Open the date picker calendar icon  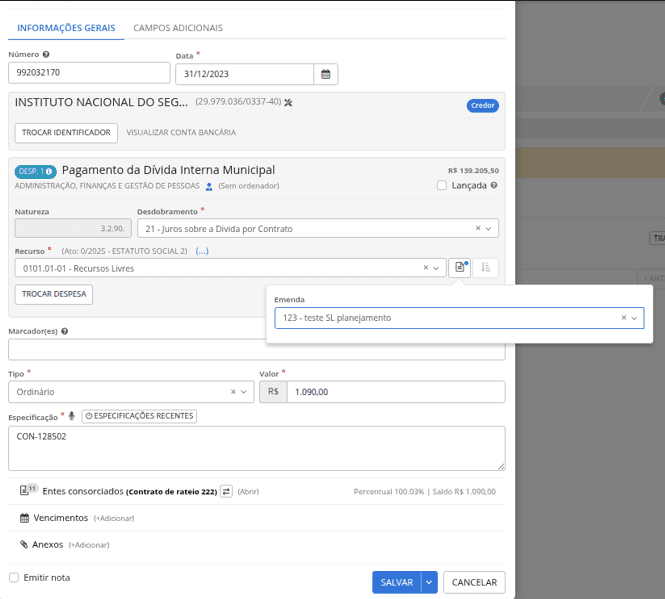coord(325,74)
